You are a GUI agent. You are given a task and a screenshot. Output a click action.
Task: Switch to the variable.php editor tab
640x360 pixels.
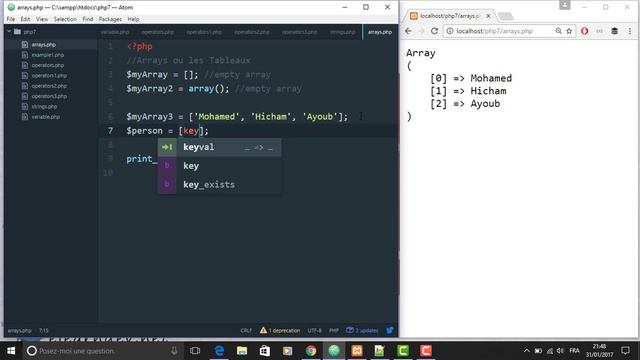tap(115, 32)
